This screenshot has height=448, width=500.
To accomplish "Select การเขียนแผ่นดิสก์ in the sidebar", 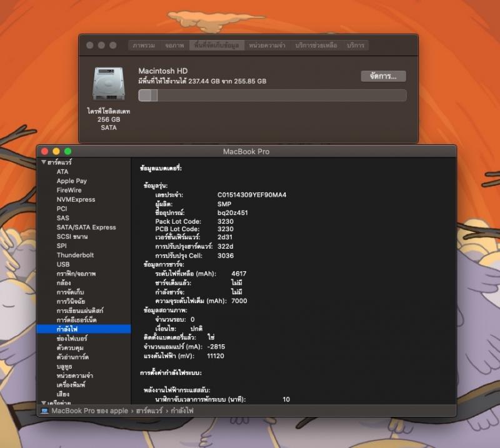I will pos(80,311).
